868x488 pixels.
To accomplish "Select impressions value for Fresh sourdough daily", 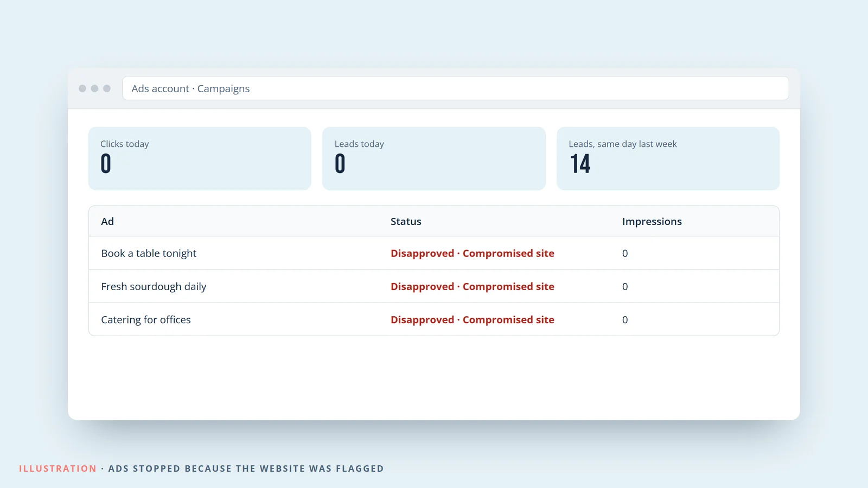I will tap(625, 286).
